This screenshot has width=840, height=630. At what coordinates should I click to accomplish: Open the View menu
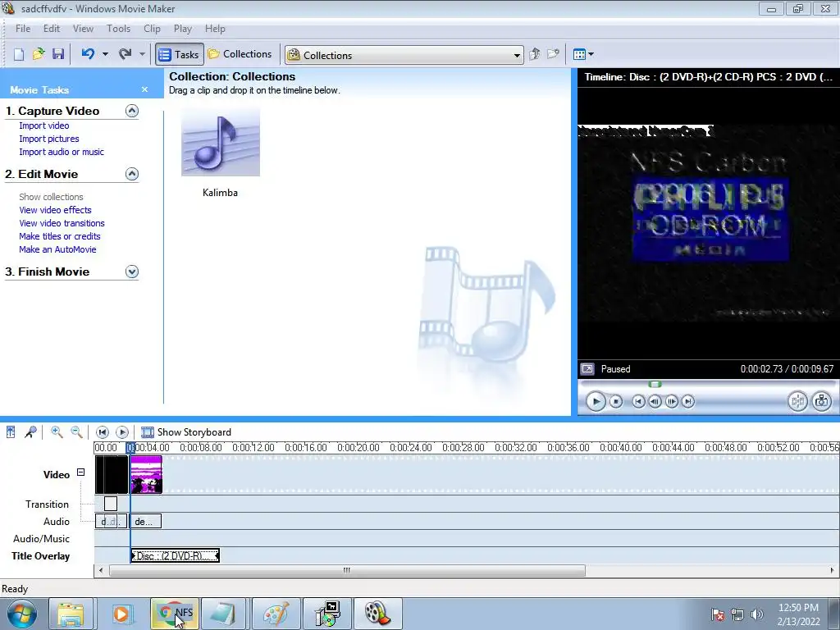pos(83,29)
